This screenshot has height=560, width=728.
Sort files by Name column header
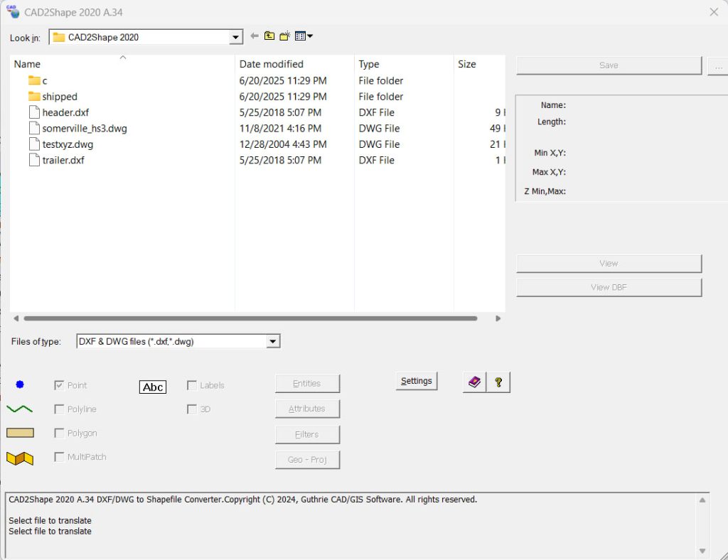[x=122, y=64]
